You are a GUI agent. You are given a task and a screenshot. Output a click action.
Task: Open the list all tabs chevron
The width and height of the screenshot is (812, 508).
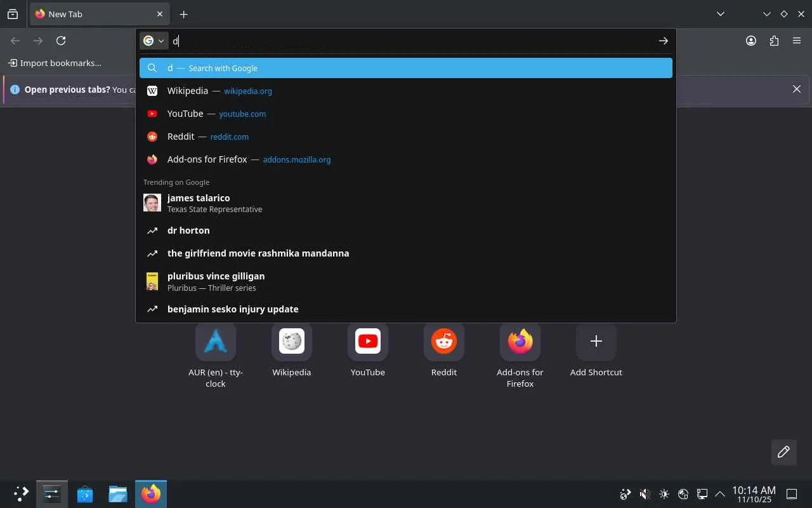tap(721, 14)
